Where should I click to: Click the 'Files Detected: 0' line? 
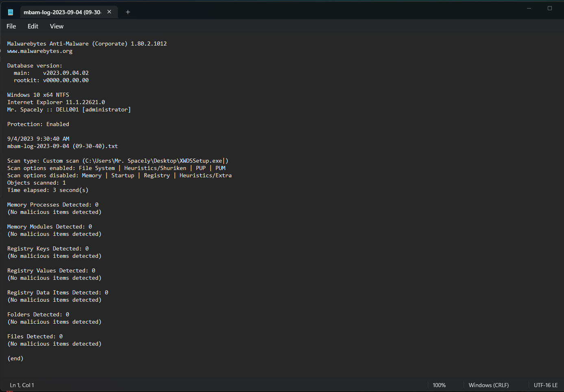point(35,337)
